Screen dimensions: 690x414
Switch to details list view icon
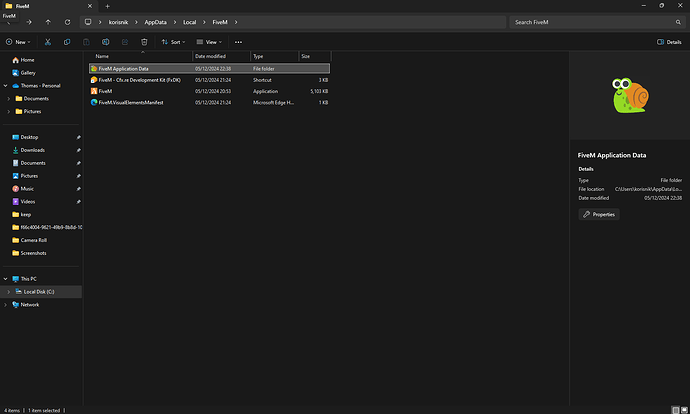(x=675, y=410)
